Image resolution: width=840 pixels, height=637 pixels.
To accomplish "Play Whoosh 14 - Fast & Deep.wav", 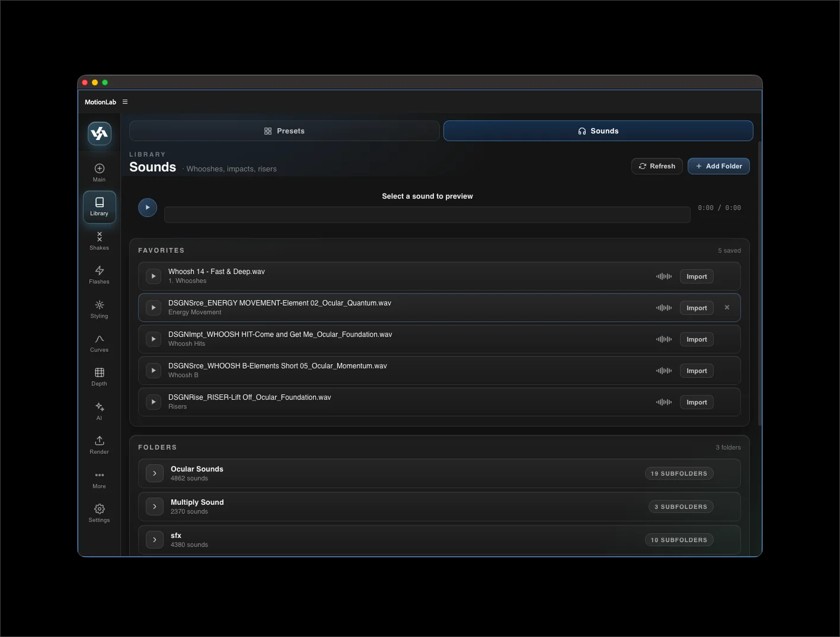I will point(154,276).
